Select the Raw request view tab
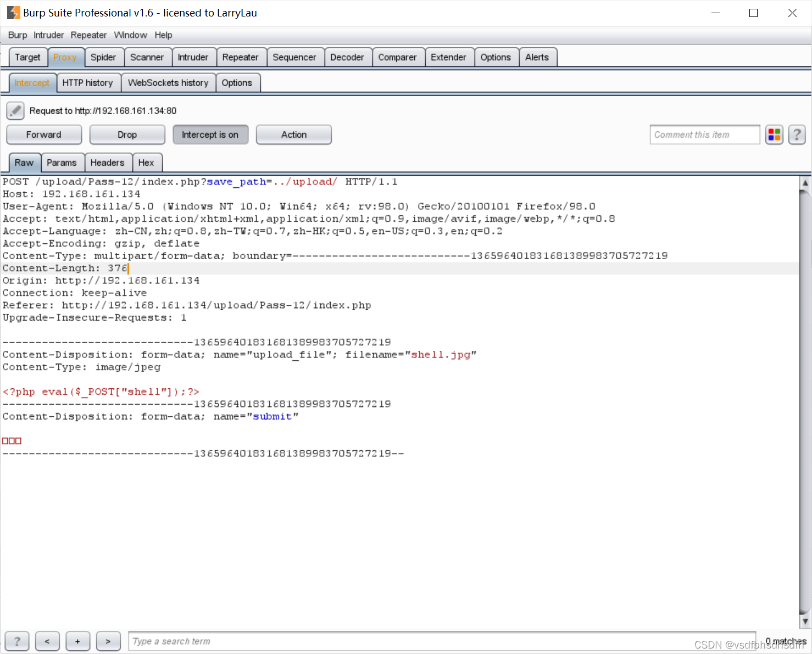Viewport: 812px width, 654px height. (24, 163)
